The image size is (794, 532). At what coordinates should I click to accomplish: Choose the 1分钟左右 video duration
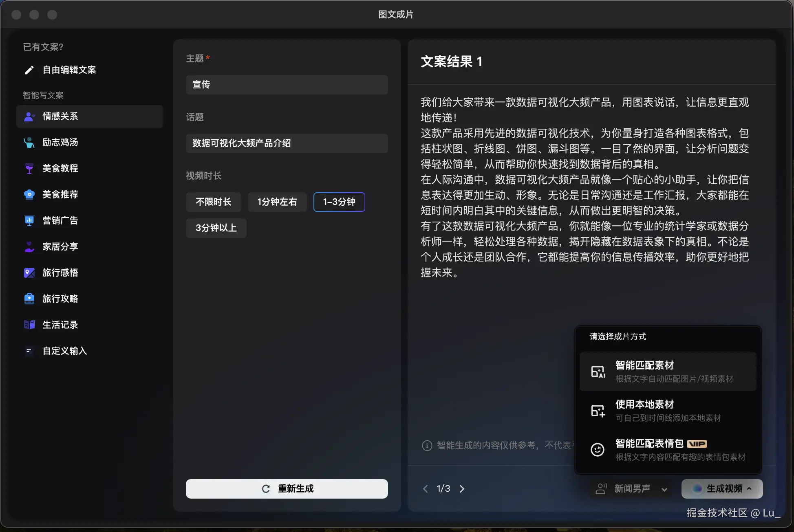pos(277,202)
